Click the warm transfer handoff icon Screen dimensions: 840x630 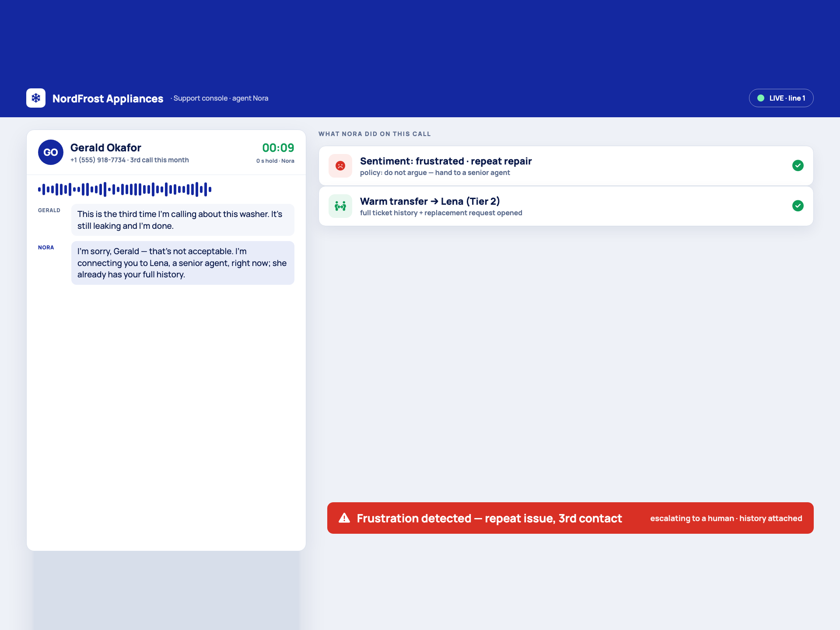tap(340, 206)
